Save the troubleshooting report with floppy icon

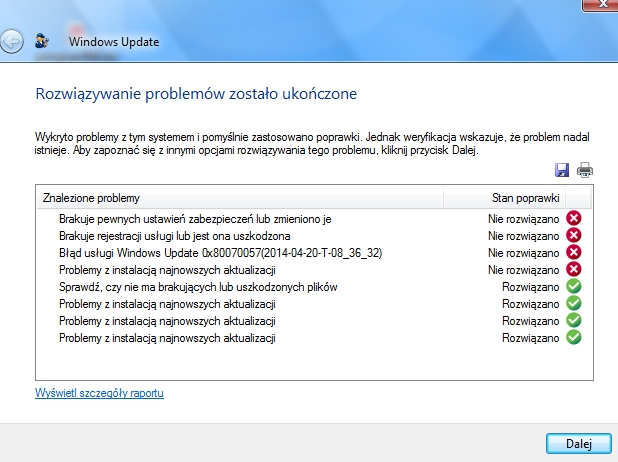point(562,170)
